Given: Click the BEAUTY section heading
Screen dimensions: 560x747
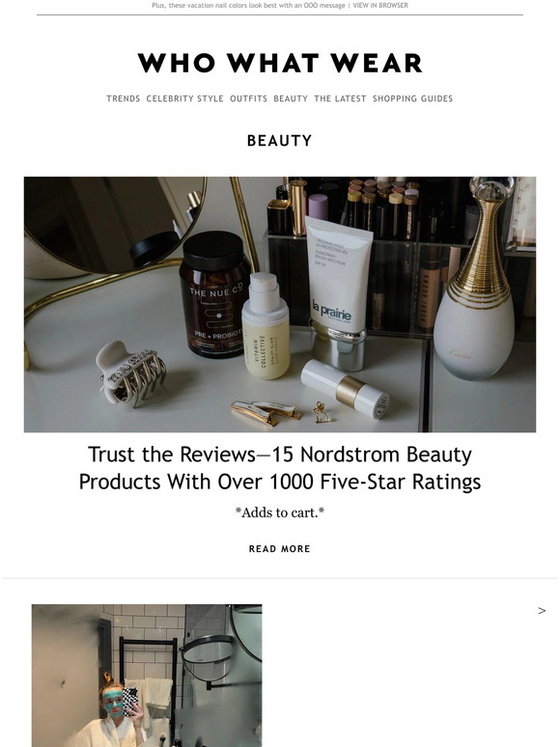Looking at the screenshot, I should pos(280,141).
